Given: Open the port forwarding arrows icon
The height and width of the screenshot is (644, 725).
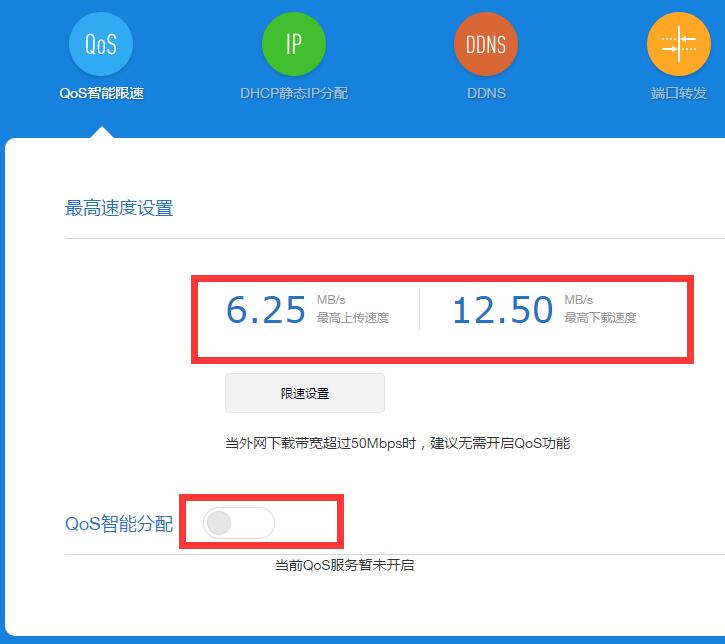Looking at the screenshot, I should pos(678,44).
